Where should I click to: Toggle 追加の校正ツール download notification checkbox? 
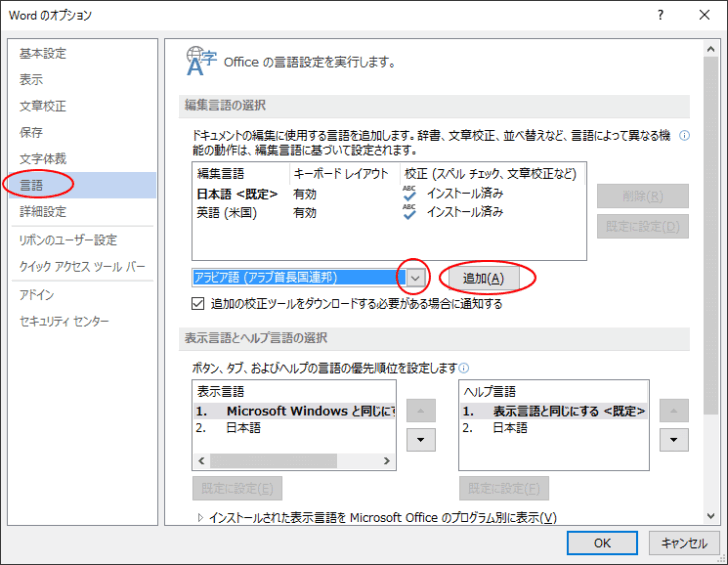pos(198,304)
